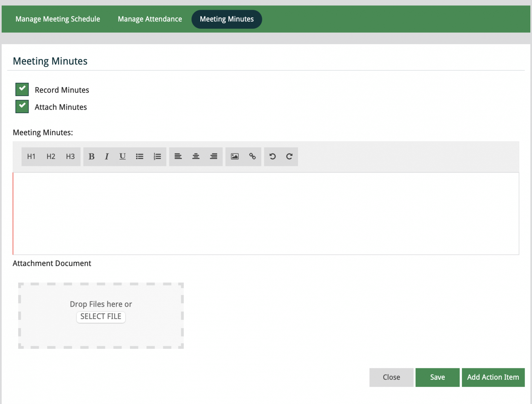Switch to Manage Meeting Schedule tab

(58, 19)
